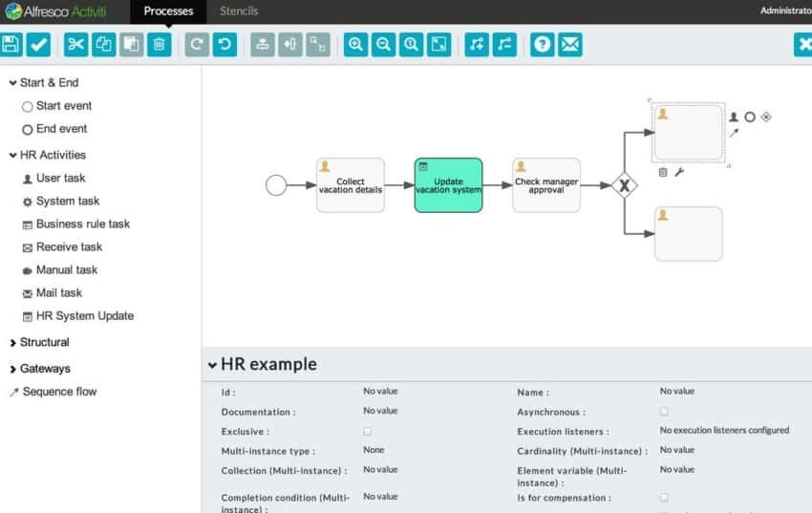Switch to the Stencils tab
Viewport: 812px width, 513px height.
click(x=239, y=11)
